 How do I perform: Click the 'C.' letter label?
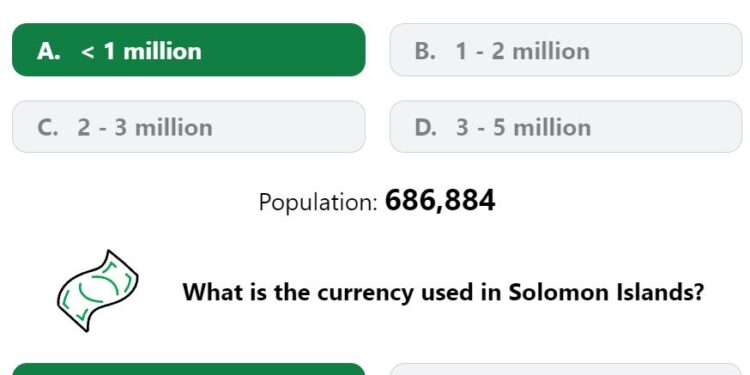tap(48, 128)
